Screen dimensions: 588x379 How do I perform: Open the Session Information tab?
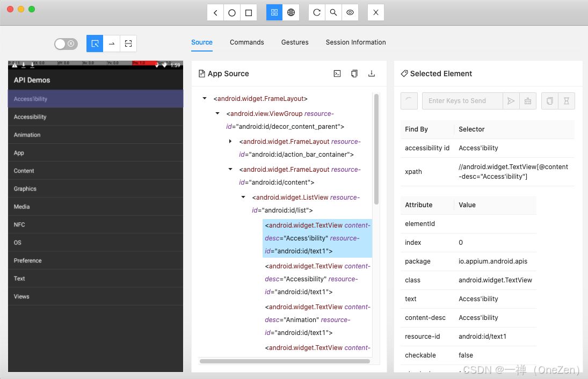[x=355, y=42]
